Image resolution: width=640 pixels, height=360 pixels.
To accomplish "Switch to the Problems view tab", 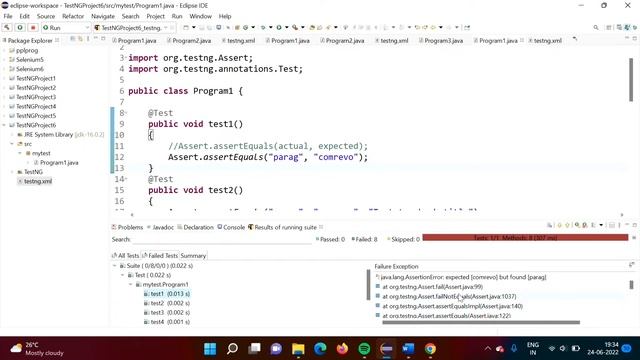I will (127, 227).
